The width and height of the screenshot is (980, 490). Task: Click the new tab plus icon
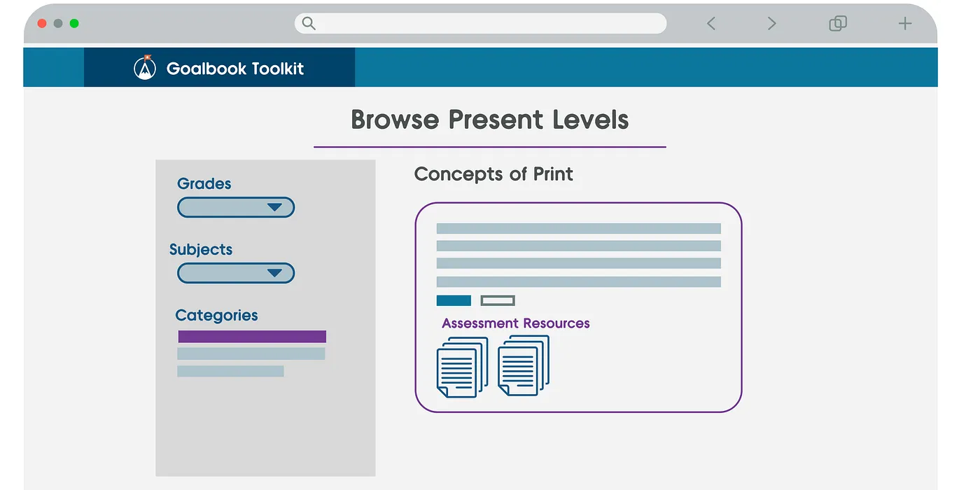904,23
